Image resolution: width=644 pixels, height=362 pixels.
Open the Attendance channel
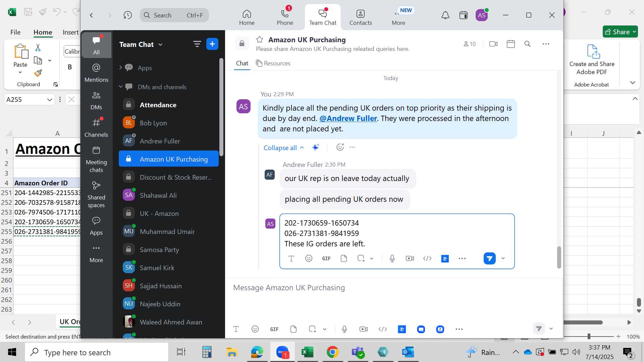click(x=168, y=105)
